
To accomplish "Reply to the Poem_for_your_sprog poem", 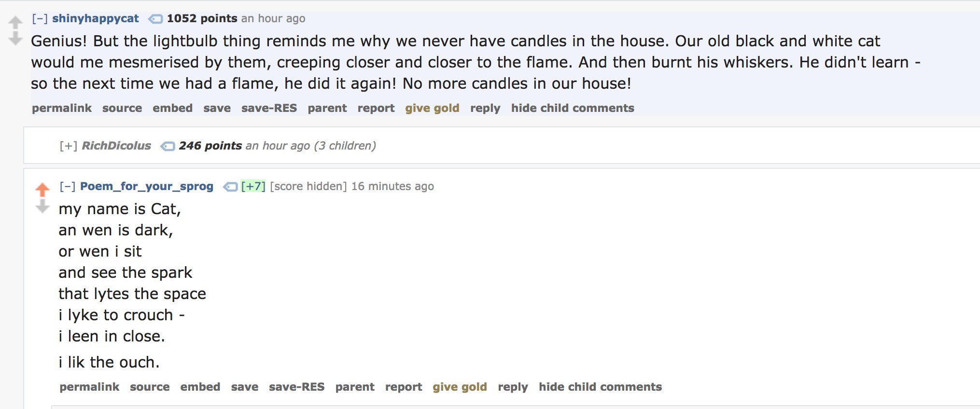I will (513, 387).
